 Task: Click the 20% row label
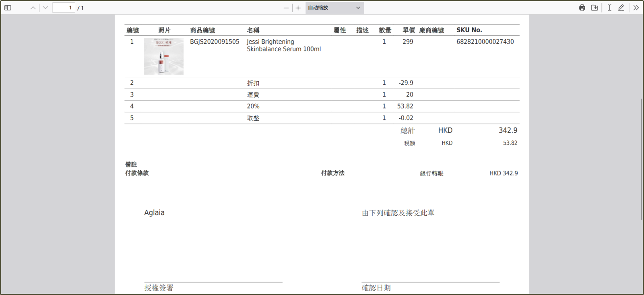[x=253, y=106]
